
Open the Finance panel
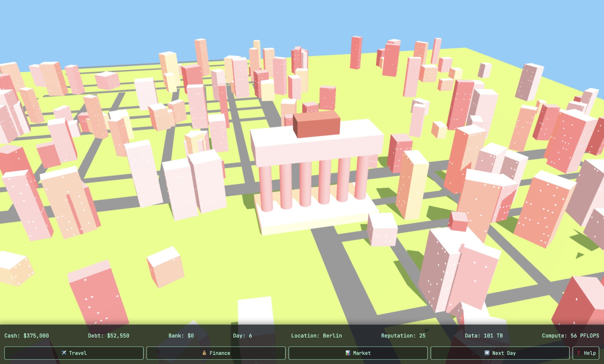(216, 353)
